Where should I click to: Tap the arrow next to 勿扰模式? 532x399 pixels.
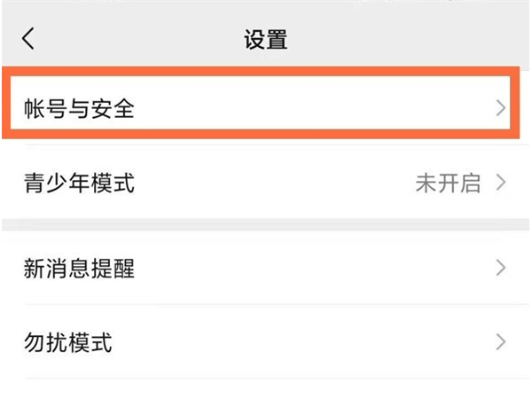[x=501, y=342]
